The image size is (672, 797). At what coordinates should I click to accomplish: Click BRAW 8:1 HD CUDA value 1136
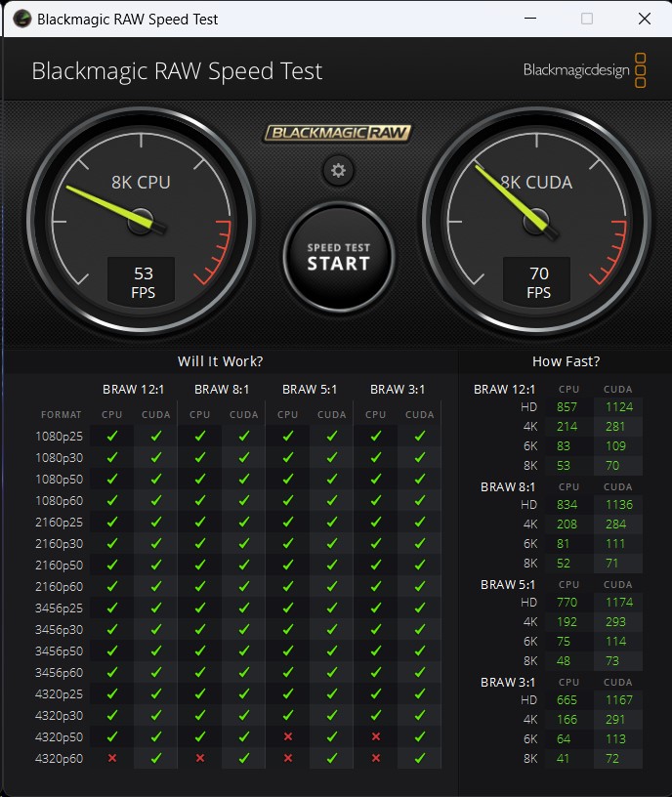[x=619, y=504]
